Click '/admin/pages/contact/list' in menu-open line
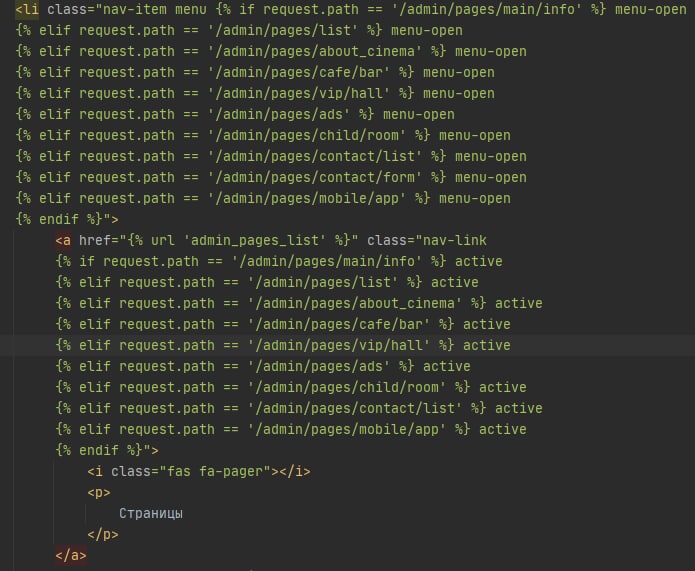This screenshot has width=695, height=571. pyautogui.click(x=315, y=156)
